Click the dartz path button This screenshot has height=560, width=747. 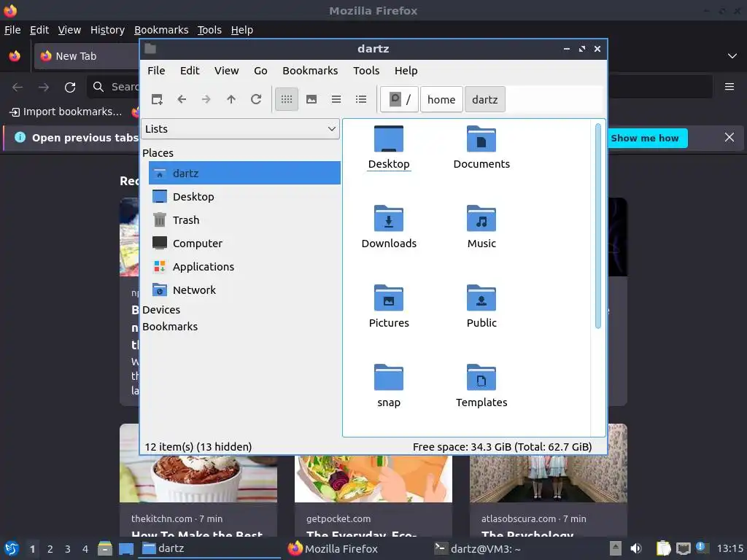[x=484, y=99]
